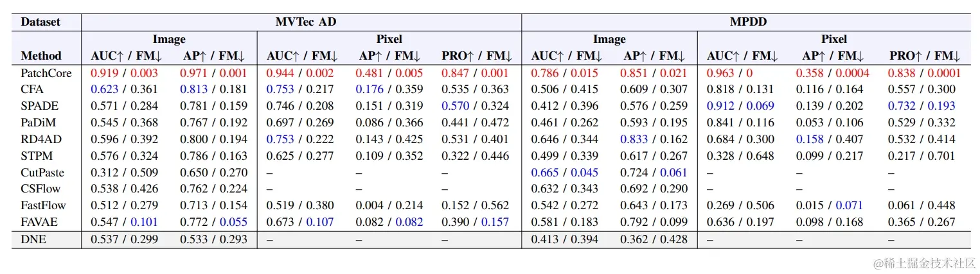The image size is (980, 274).
Task: Select the MVTec AD column header
Action: (x=301, y=22)
